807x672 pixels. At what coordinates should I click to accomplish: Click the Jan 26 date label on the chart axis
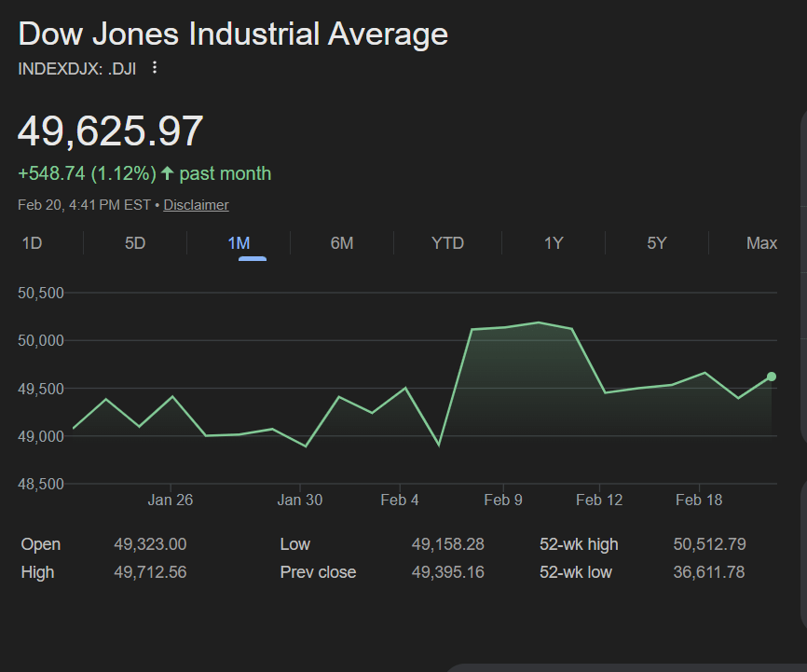coord(171,501)
